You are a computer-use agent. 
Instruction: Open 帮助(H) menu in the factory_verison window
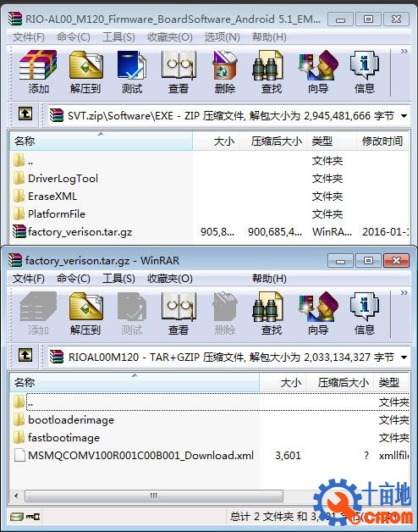coord(269,278)
